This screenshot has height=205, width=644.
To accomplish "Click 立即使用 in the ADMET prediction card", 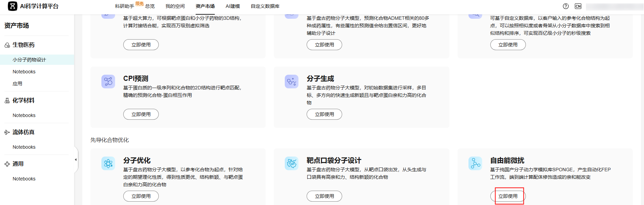I will click(324, 45).
